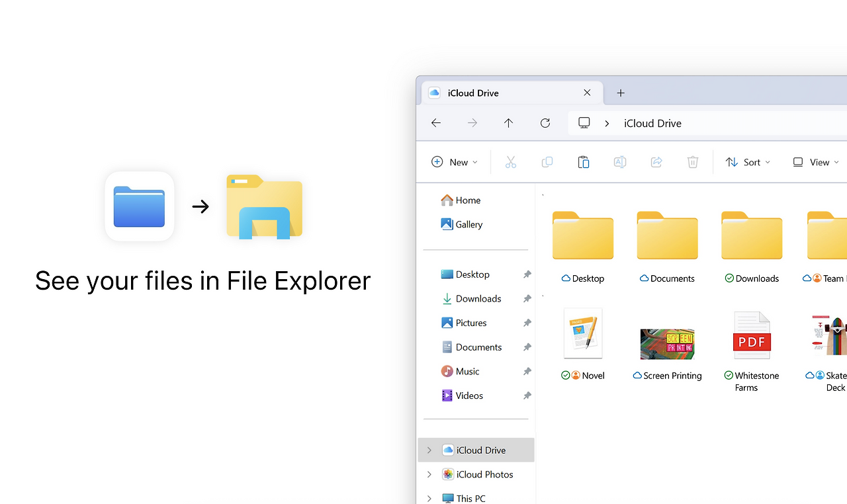Viewport: 847px width, 504px height.
Task: Click the address bar breadcrumb chevron
Action: pyautogui.click(x=607, y=123)
